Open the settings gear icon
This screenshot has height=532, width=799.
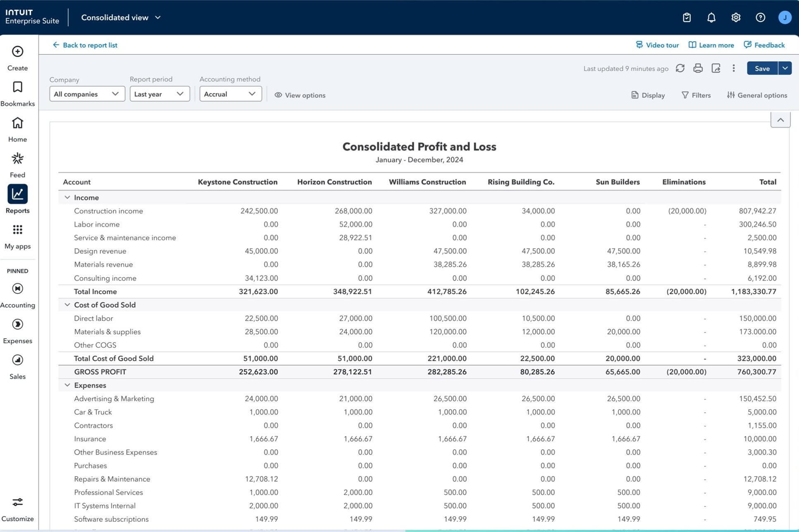click(x=736, y=18)
